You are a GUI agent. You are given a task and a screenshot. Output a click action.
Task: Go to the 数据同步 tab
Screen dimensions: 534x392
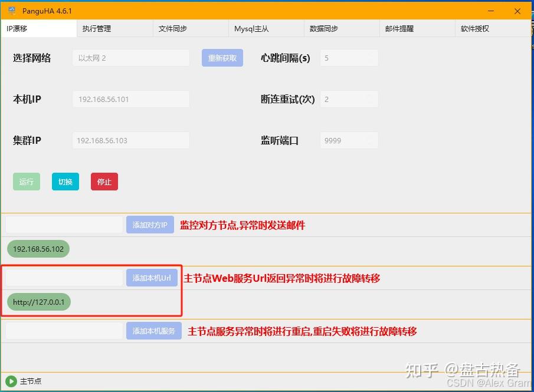(x=324, y=28)
